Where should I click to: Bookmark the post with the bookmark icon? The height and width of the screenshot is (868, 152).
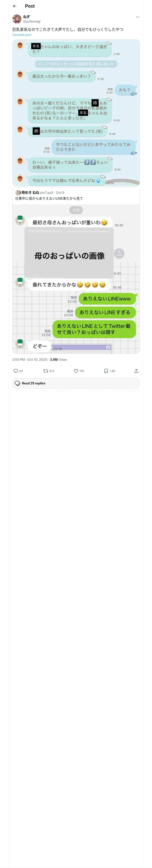click(x=106, y=371)
